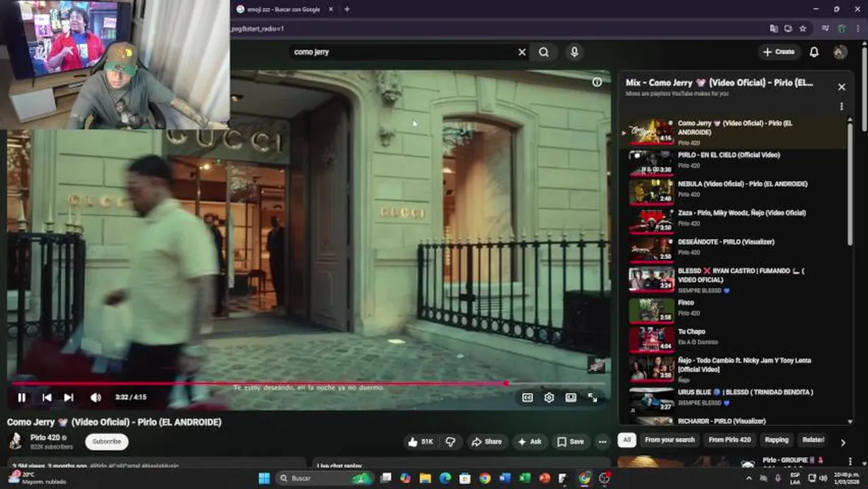Enter fullscreen mode on video
The image size is (868, 489).
(592, 398)
